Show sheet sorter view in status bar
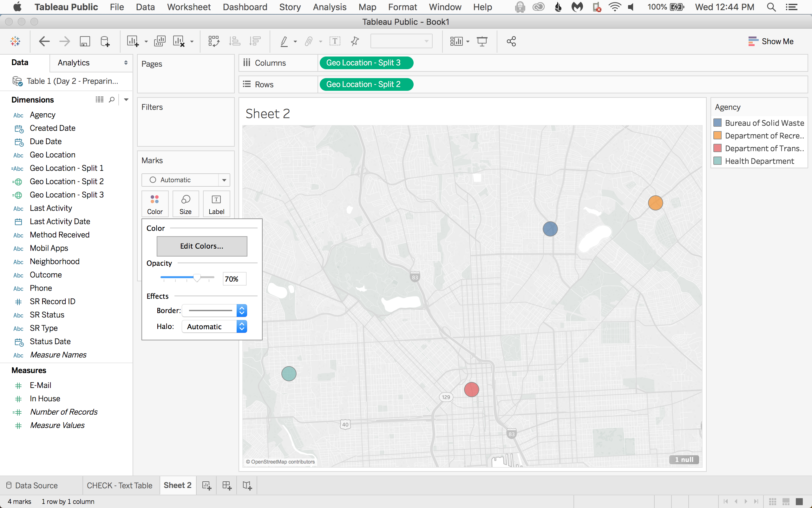812x508 pixels. (x=773, y=501)
